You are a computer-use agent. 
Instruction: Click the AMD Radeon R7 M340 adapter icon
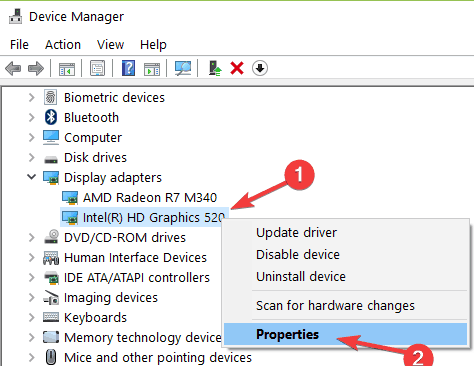point(70,198)
